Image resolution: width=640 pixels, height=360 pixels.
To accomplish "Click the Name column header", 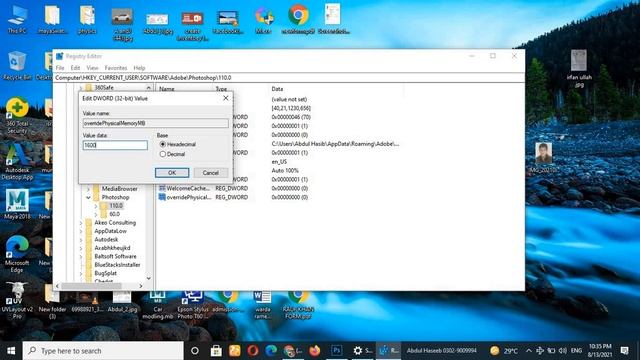I will (x=167, y=89).
